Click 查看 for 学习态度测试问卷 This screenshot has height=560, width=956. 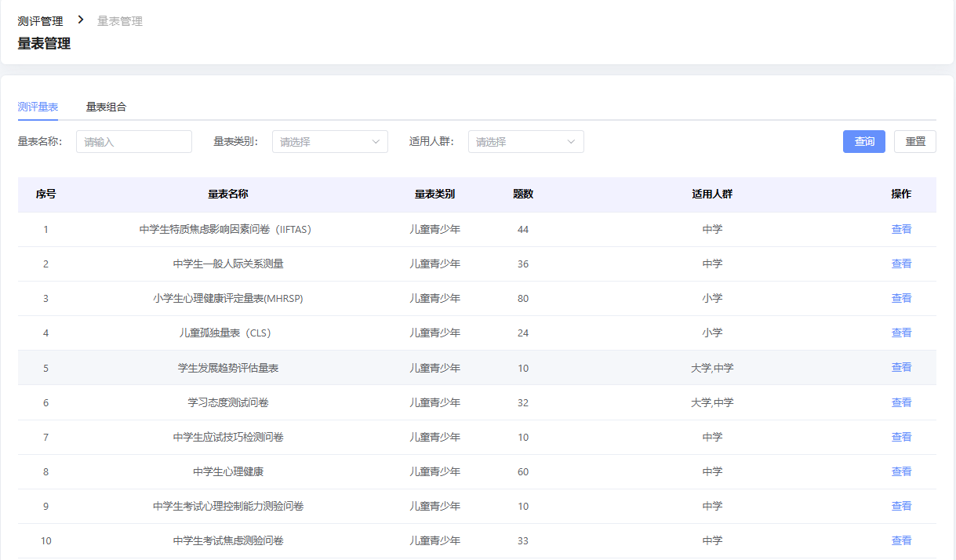click(901, 402)
